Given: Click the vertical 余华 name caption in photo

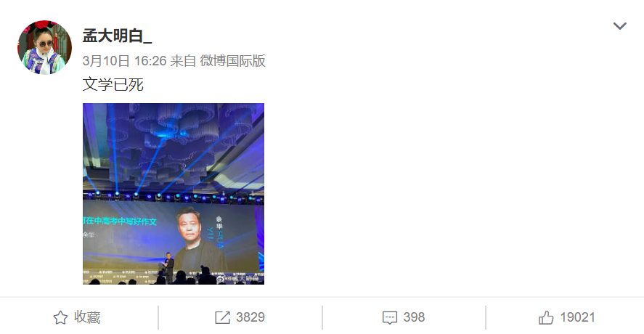Looking at the screenshot, I should (x=219, y=224).
